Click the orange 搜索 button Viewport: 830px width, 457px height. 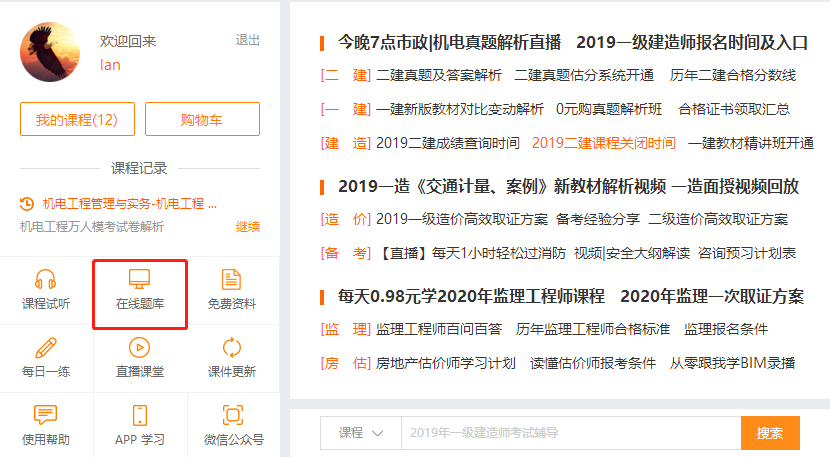tap(769, 433)
